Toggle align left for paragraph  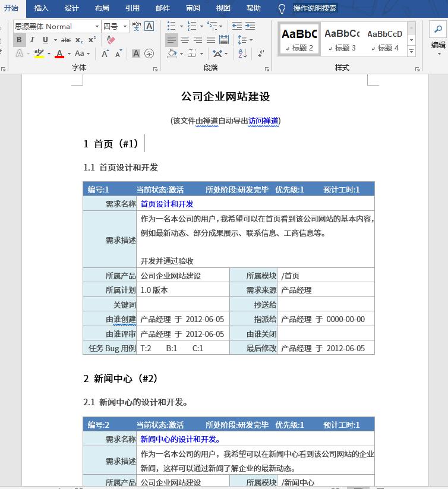coord(172,40)
